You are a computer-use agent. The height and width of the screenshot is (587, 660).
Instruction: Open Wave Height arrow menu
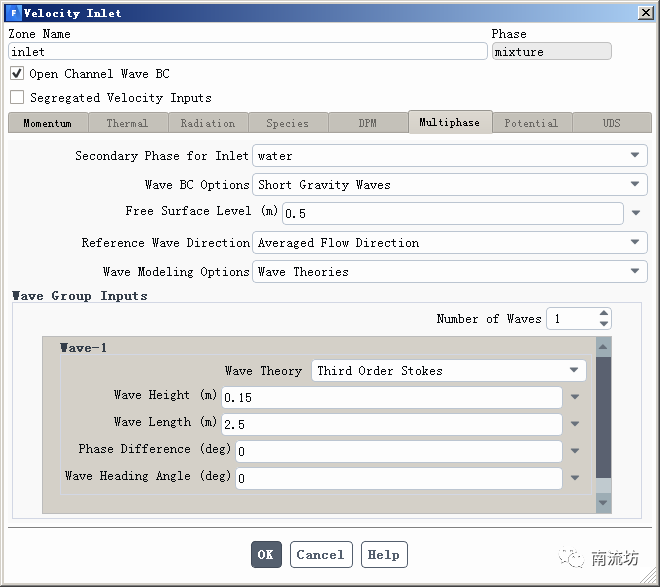pyautogui.click(x=575, y=397)
